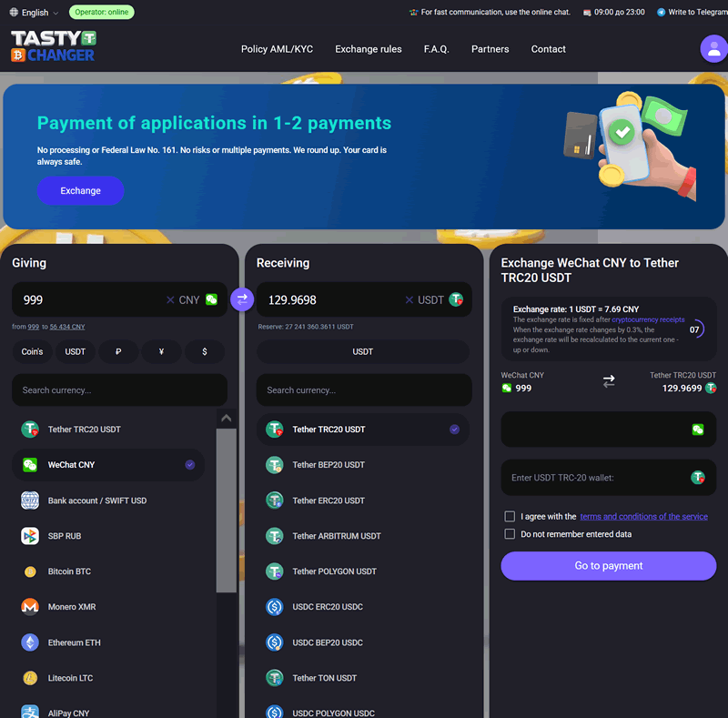Enable Do not remember entered data
Viewport: 728px width, 718px height.
[510, 534]
